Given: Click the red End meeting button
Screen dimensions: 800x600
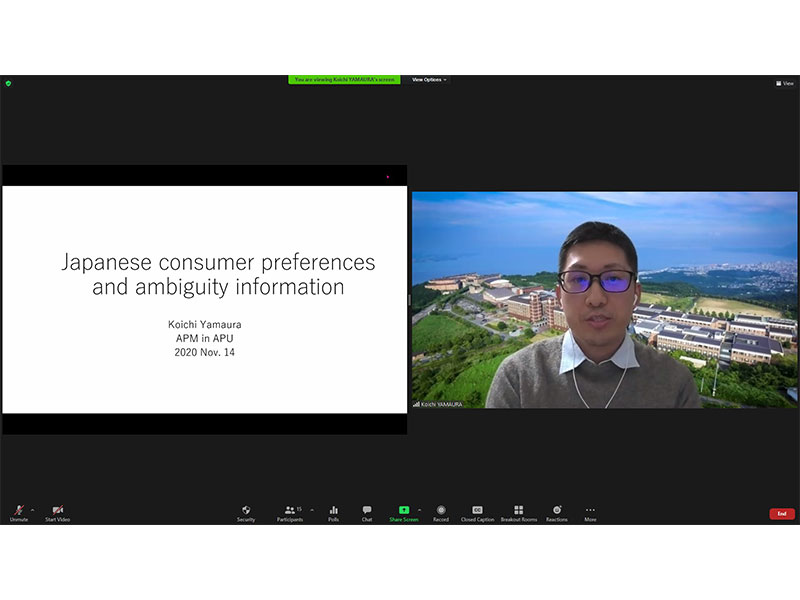Looking at the screenshot, I should pos(782,514).
